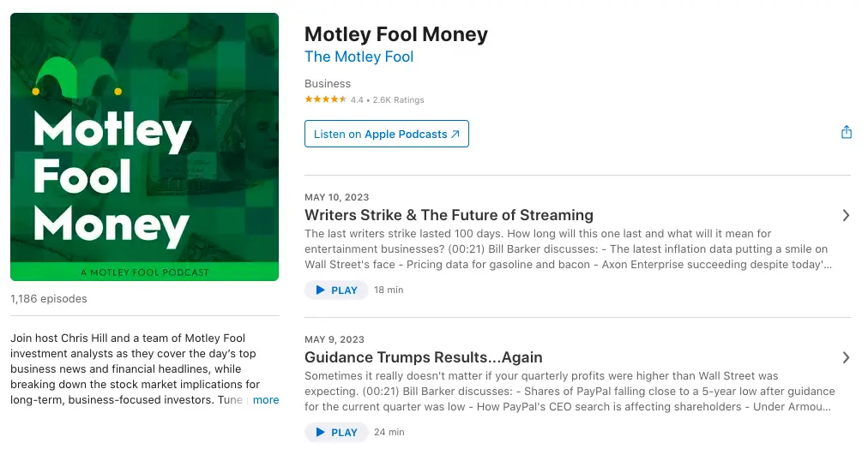Click the PayPal episode description text
The image size is (868, 449).
click(x=570, y=391)
